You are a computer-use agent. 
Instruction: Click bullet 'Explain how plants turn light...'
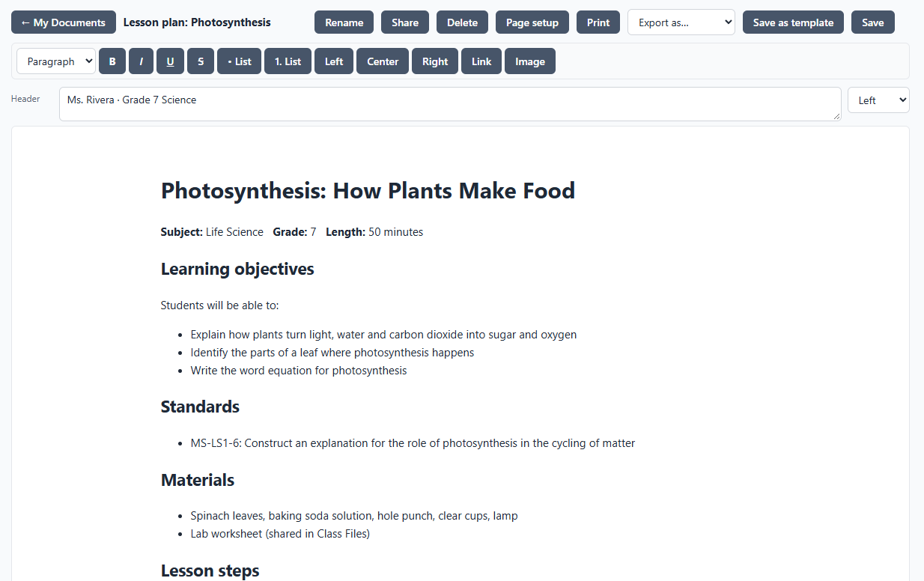point(383,335)
